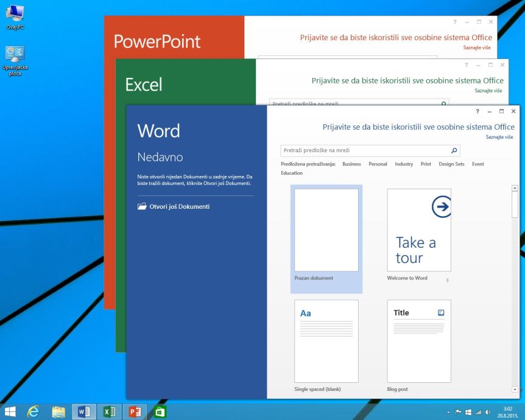Click the PowerPoint icon in taskbar
This screenshot has height=420, width=525.
coord(134,411)
